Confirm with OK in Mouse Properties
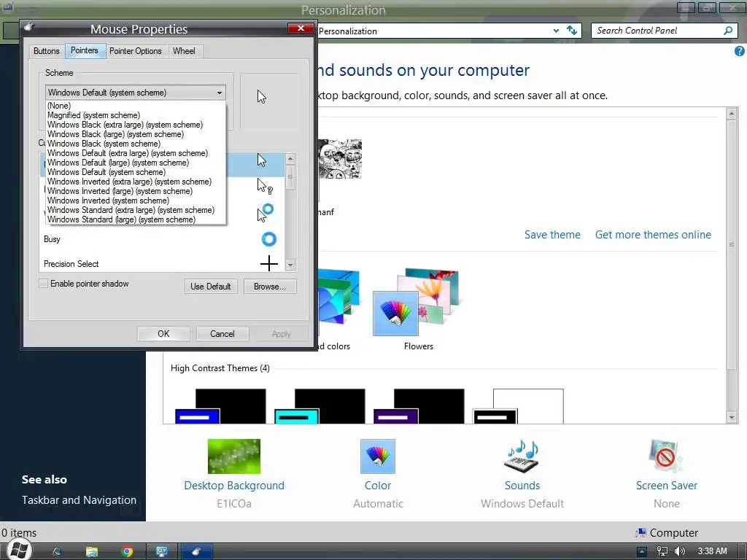Image resolution: width=747 pixels, height=560 pixels. [163, 334]
